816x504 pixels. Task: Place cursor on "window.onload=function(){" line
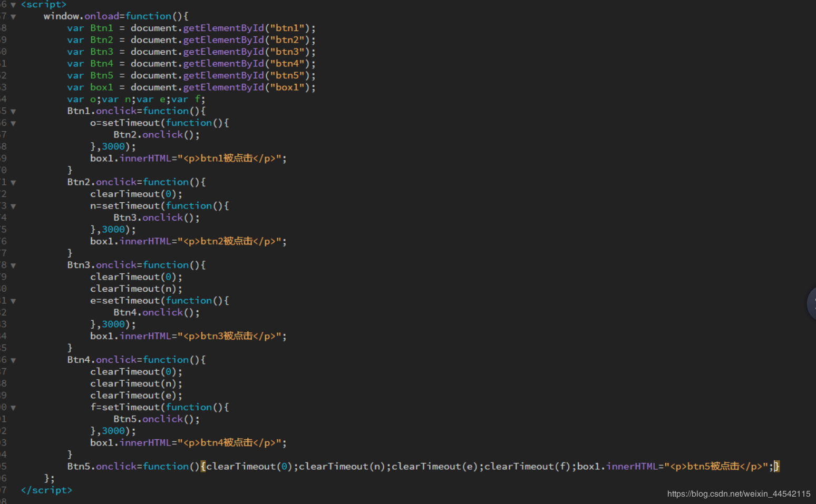pos(116,16)
